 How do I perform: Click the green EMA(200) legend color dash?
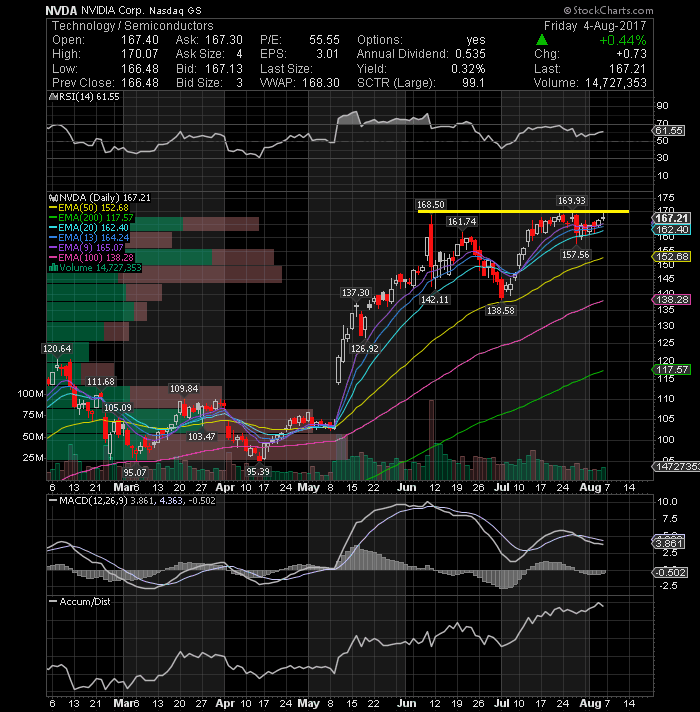[53, 218]
